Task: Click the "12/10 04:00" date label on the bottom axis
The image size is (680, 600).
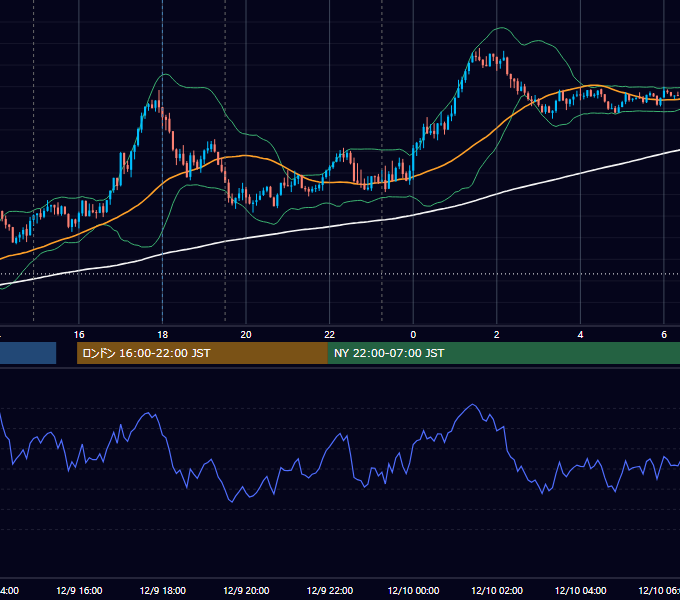Action: point(581,591)
